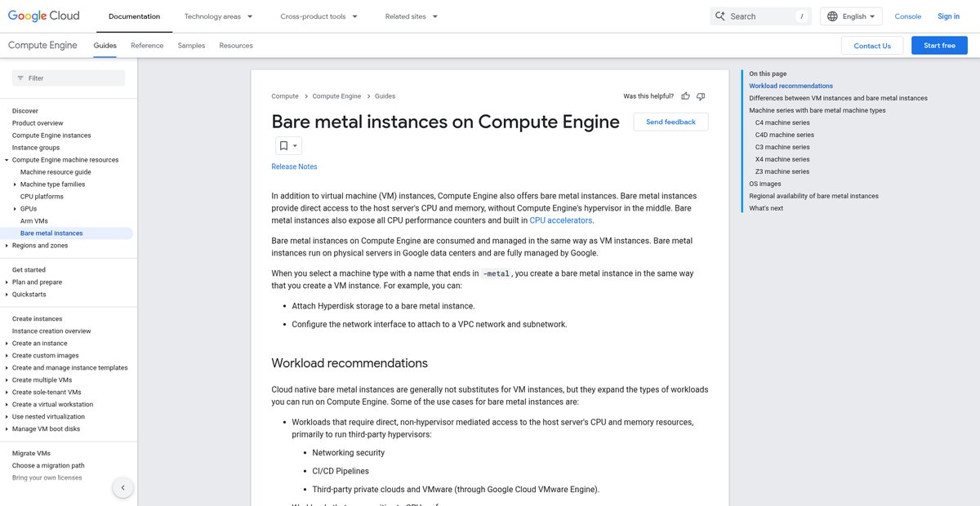The image size is (980, 506).
Task: Open the Release Notes link
Action: (294, 166)
